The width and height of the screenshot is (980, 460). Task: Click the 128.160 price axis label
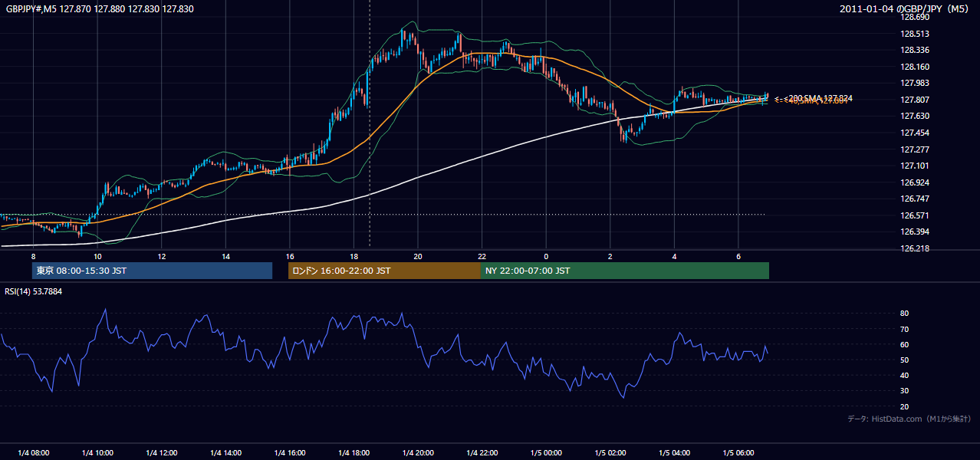point(916,67)
